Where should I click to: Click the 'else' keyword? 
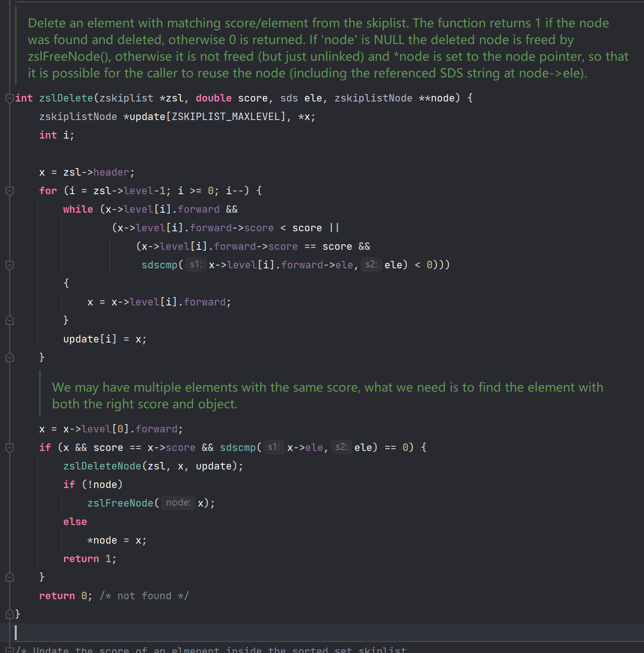tap(75, 522)
